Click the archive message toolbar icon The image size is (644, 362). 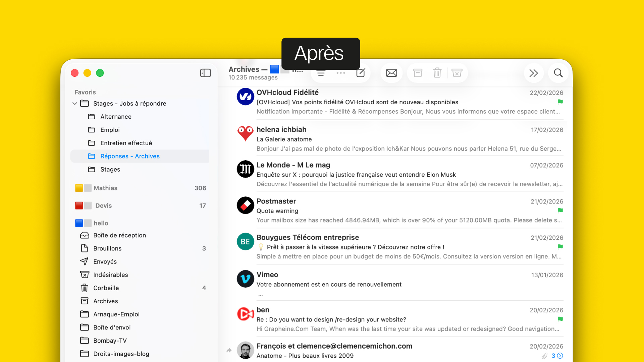(418, 73)
